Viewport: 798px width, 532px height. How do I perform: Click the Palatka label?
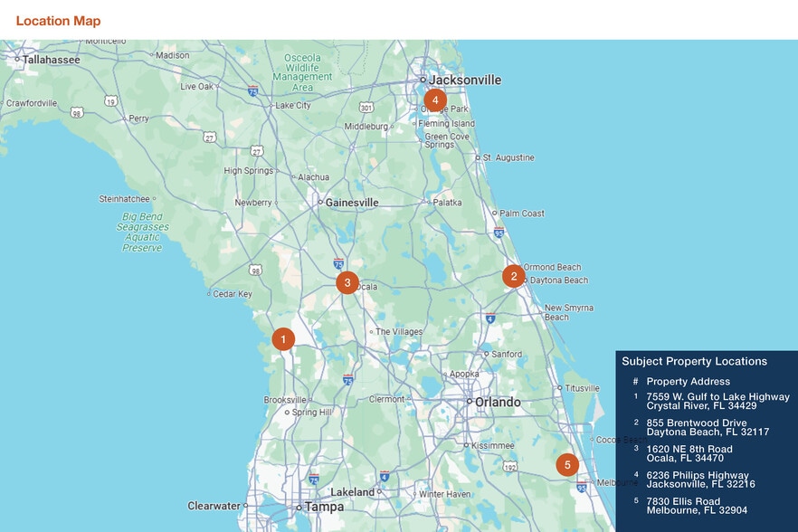coord(447,202)
